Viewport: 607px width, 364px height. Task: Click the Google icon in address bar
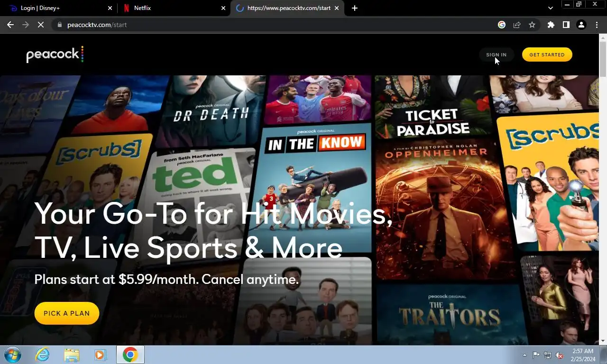502,25
